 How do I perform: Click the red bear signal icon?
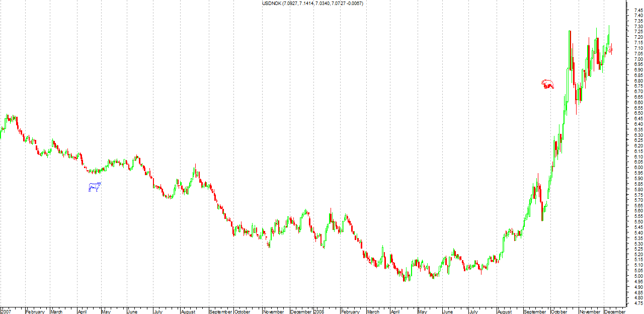[547, 84]
